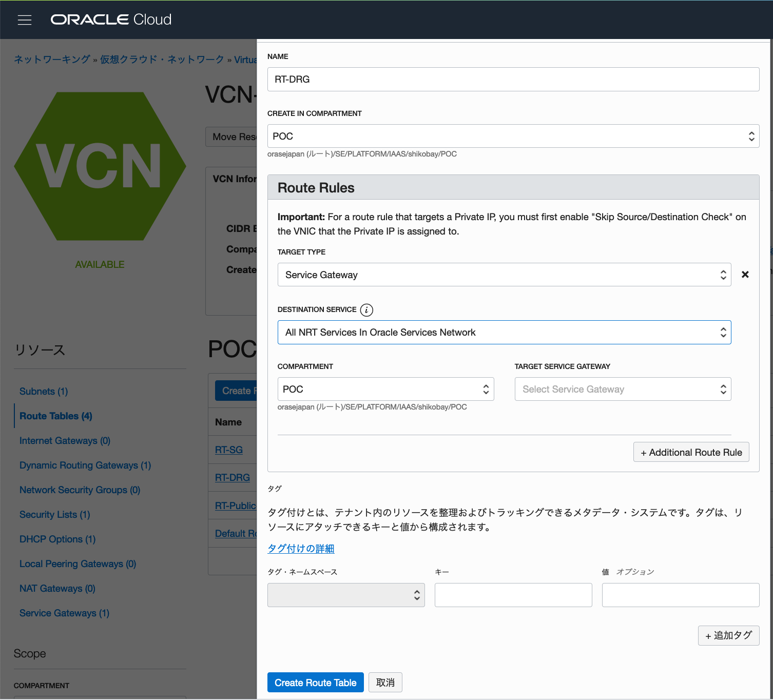Open tag namespace dropdown
Screen dimensions: 773x700
(346, 595)
